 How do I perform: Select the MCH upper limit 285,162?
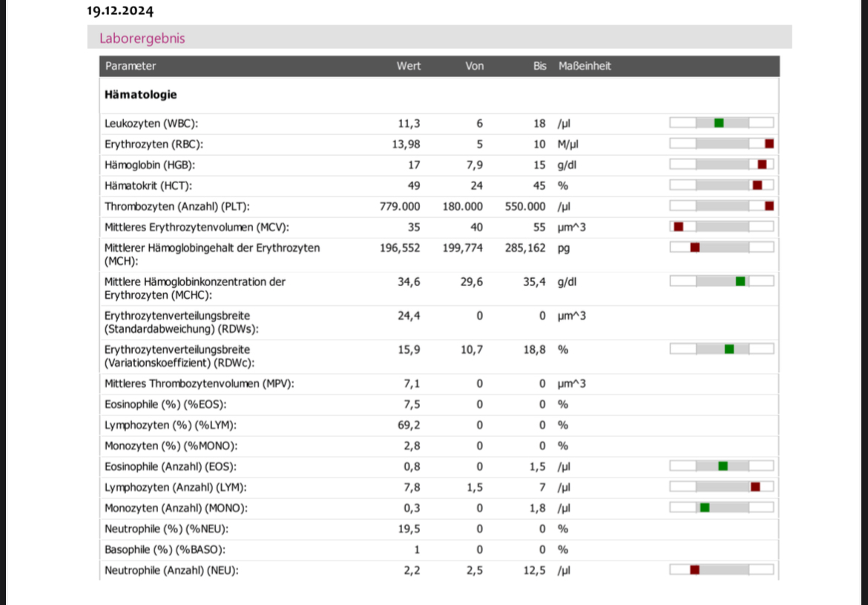[525, 248]
